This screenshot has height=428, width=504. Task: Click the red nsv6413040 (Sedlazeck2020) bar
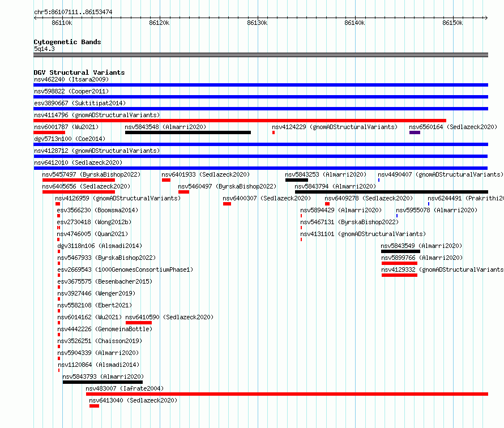click(94, 406)
